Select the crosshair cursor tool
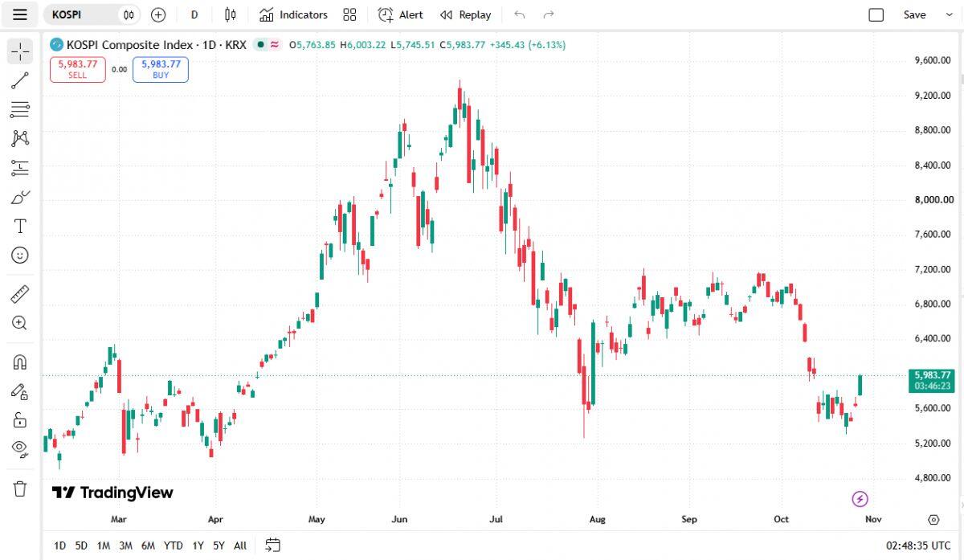 click(x=20, y=51)
